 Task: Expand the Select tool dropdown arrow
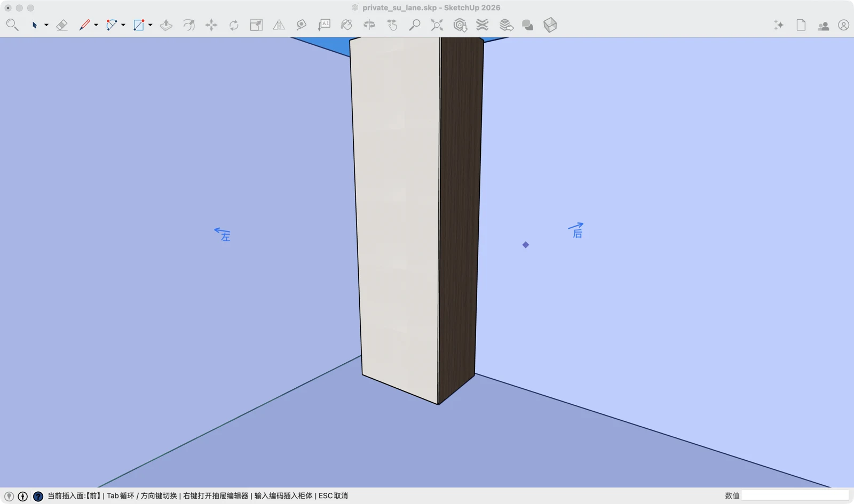pos(46,25)
